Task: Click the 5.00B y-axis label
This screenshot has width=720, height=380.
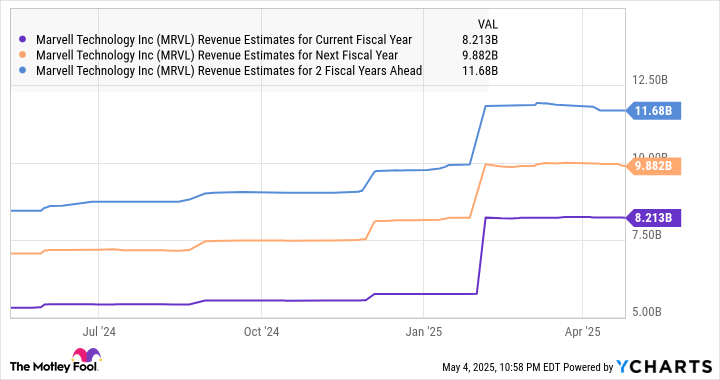Action: [647, 312]
